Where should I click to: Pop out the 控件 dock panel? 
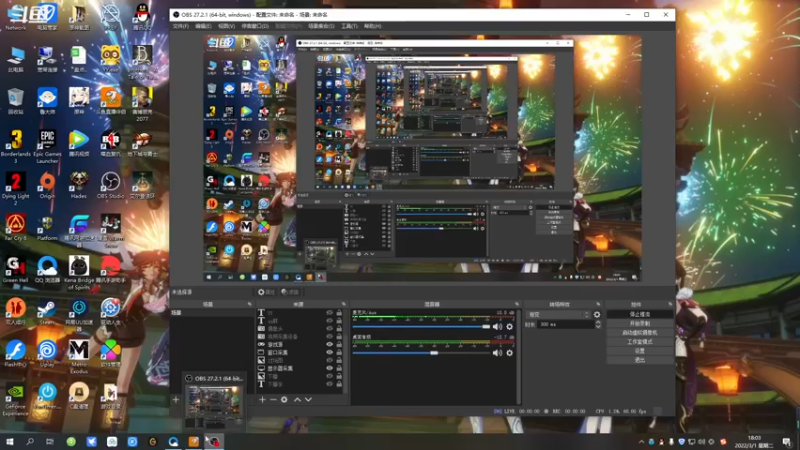pyautogui.click(x=669, y=304)
